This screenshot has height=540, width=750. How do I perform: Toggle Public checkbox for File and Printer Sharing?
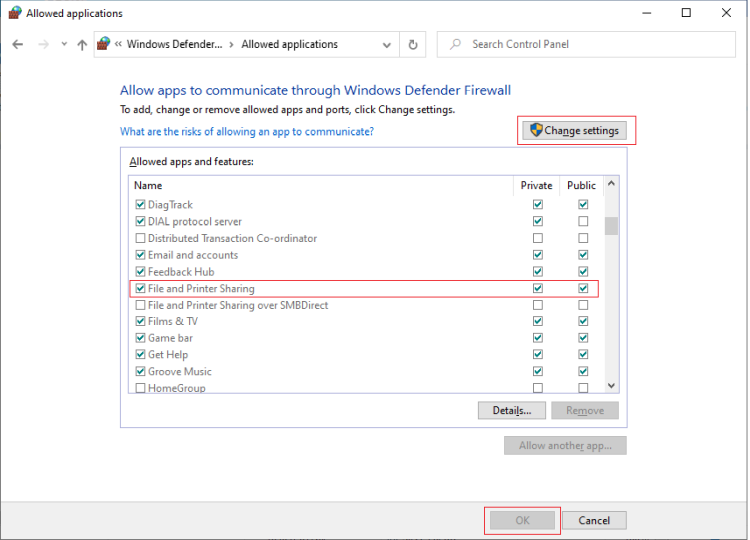click(x=583, y=288)
